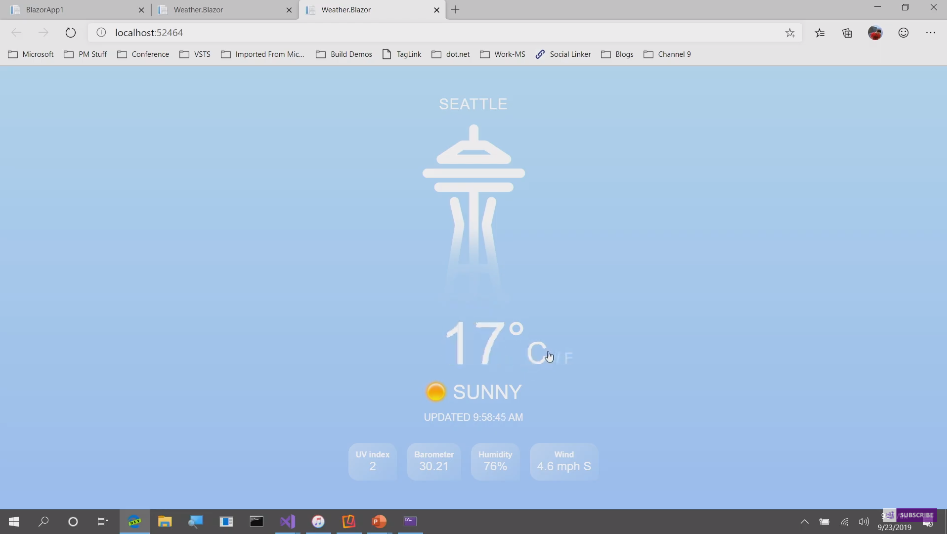The width and height of the screenshot is (947, 534).
Task: View site information icon
Action: (x=101, y=33)
